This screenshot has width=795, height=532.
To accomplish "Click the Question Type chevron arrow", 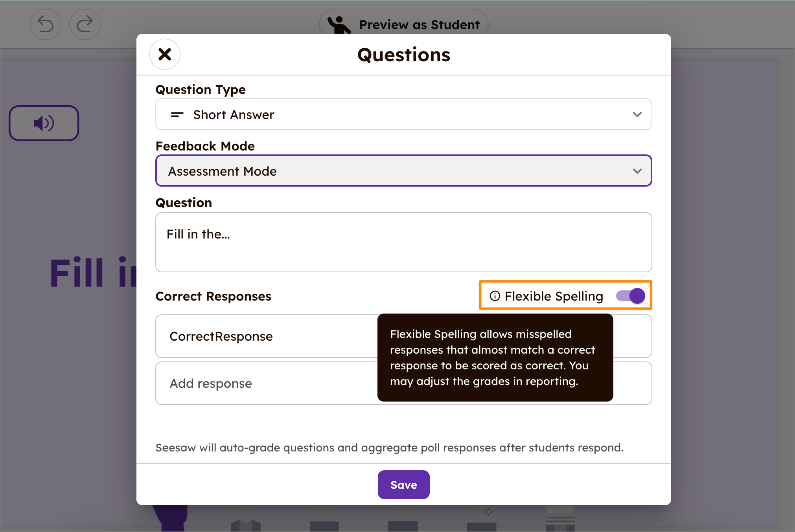I will tap(637, 114).
